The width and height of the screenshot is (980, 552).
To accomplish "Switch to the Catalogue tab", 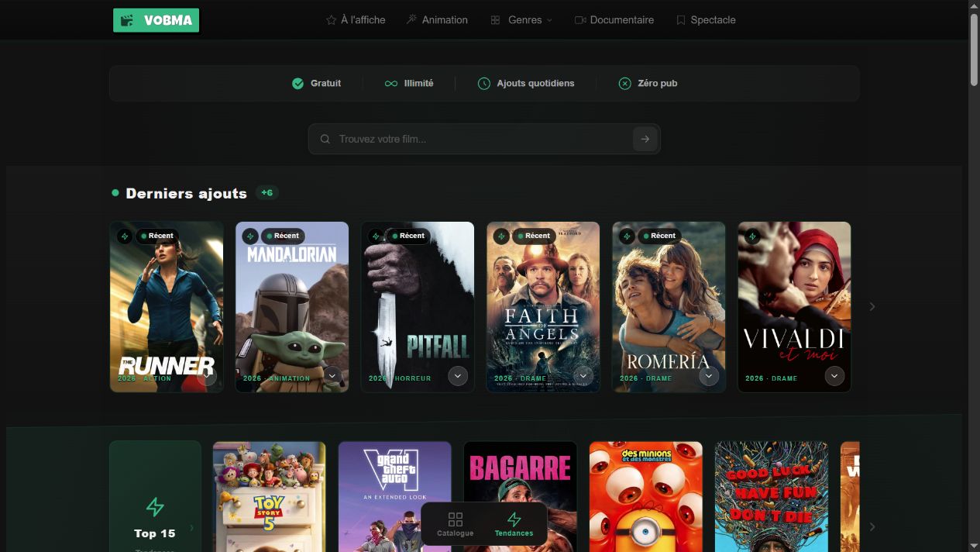I will pos(456,524).
